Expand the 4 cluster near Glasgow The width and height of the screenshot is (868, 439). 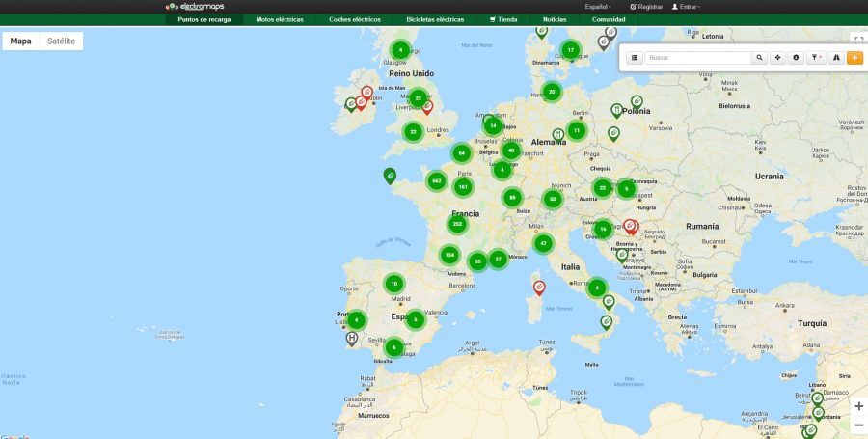click(401, 50)
